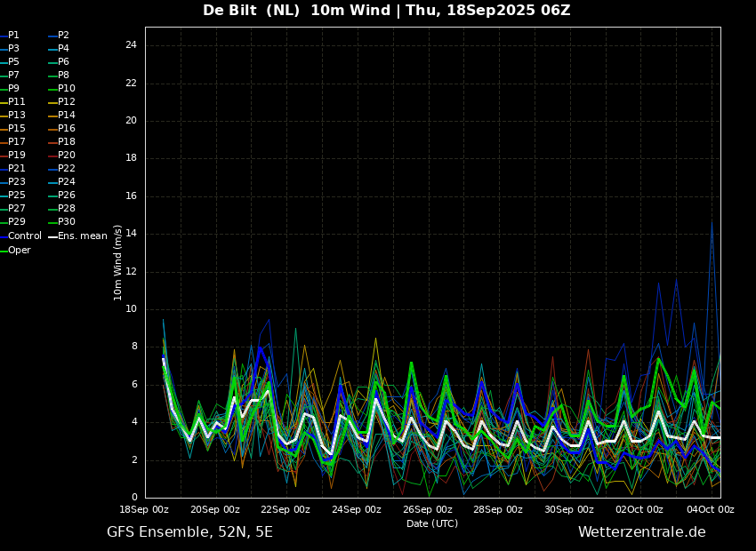Click the 02Oct 00z axis label
This screenshot has height=551, width=756.
pos(639,509)
